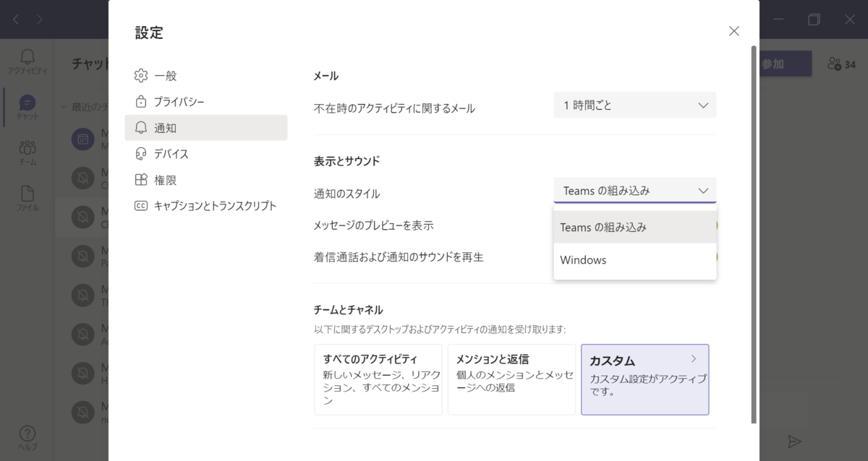Expand the 1 時間ごと email frequency dropdown
This screenshot has height=461, width=868.
click(x=634, y=105)
